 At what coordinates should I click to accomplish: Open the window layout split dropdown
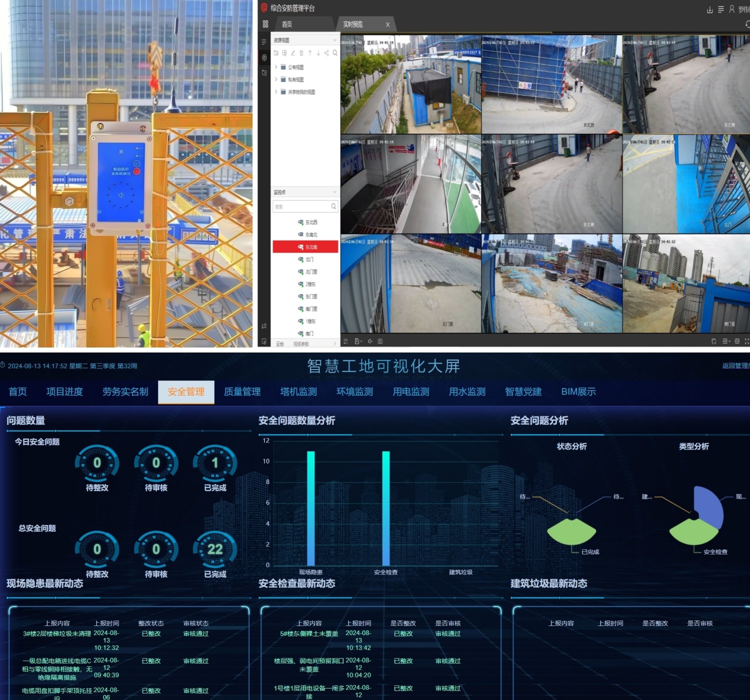click(x=726, y=341)
